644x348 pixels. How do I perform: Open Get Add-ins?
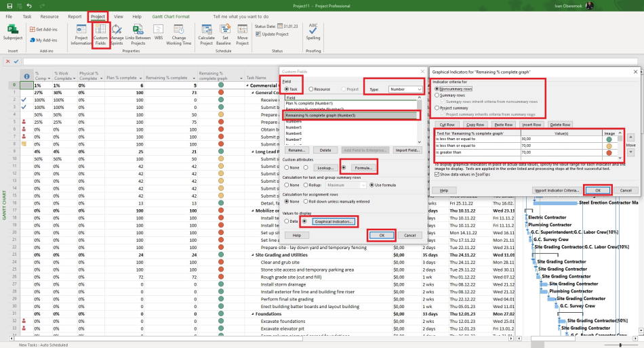coord(43,30)
